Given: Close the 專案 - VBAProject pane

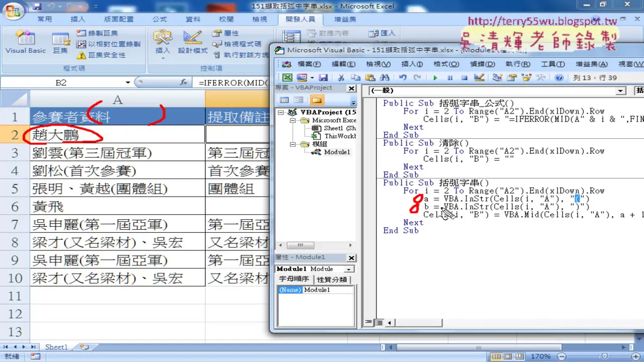Looking at the screenshot, I should (352, 87).
